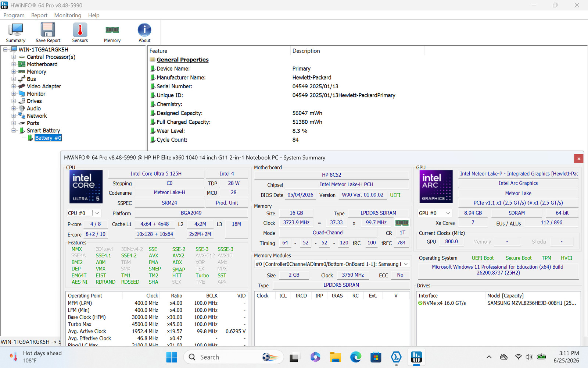Screen dimensions: 588x368
Task: Click the General Properties heading
Action: (183, 60)
